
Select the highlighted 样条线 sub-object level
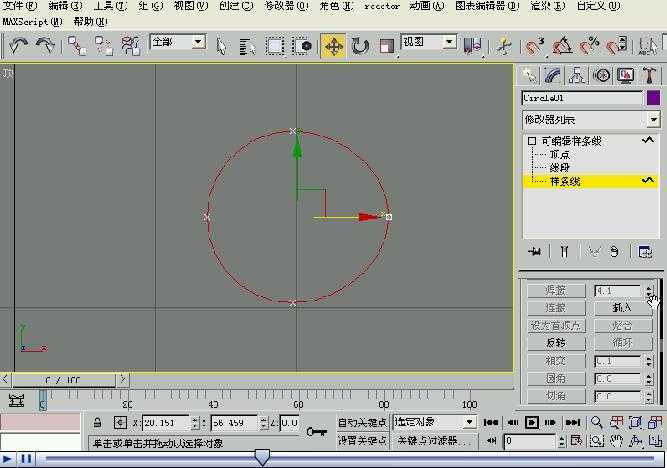click(x=590, y=181)
